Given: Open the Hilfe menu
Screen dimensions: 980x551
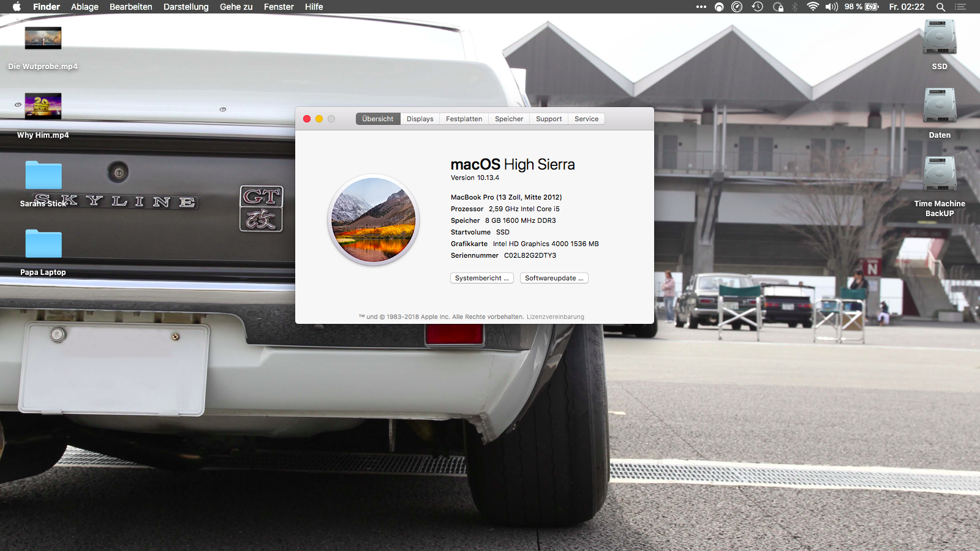Looking at the screenshot, I should [x=314, y=7].
